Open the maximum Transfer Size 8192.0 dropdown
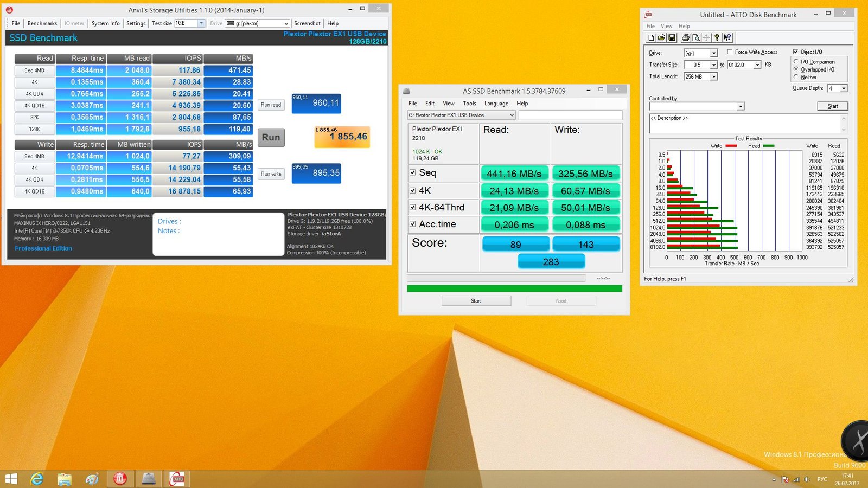This screenshot has width=868, height=488. (757, 65)
